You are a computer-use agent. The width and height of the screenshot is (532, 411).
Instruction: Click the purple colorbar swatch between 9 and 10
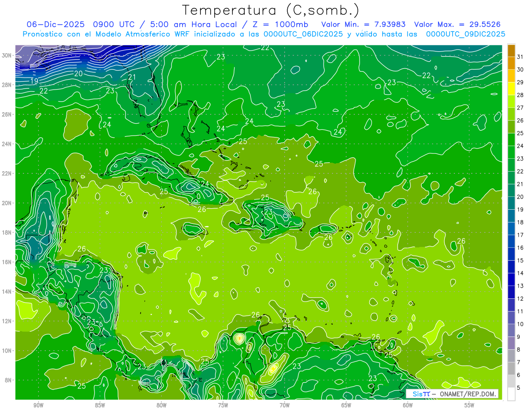tap(512, 331)
